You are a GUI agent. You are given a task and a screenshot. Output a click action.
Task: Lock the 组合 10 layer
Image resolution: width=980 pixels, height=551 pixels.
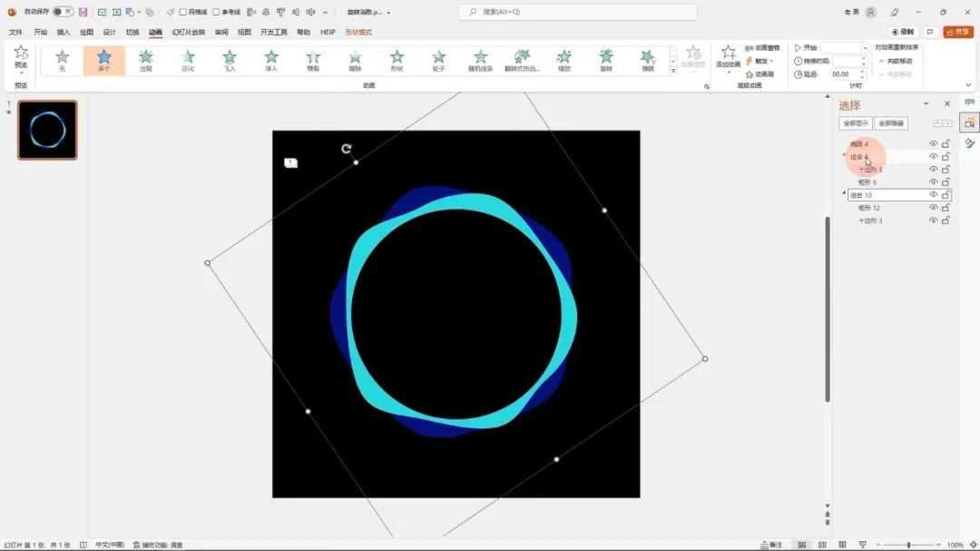[946, 195]
